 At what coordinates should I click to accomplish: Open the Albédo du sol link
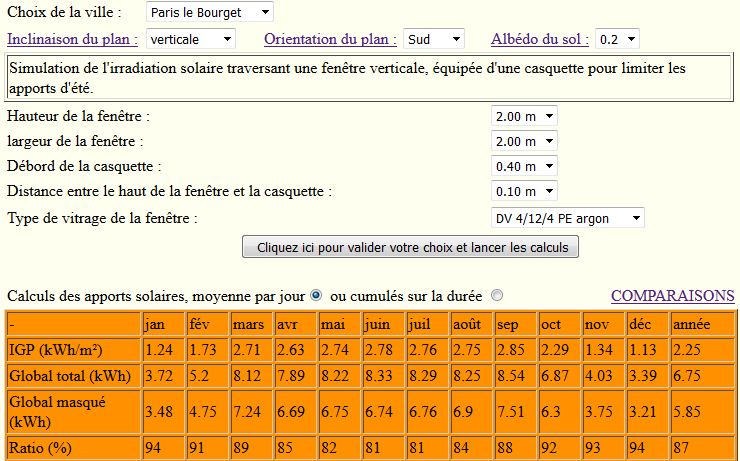(540, 39)
